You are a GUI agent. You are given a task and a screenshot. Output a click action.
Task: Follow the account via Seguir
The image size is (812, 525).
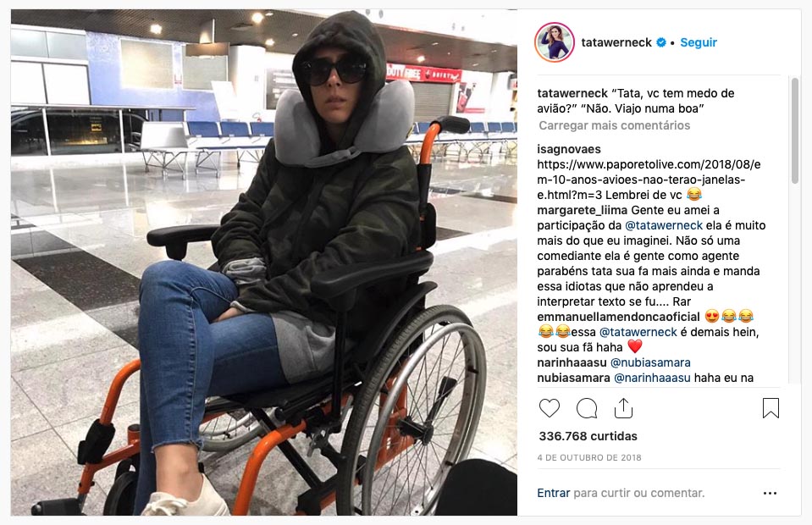click(x=698, y=42)
